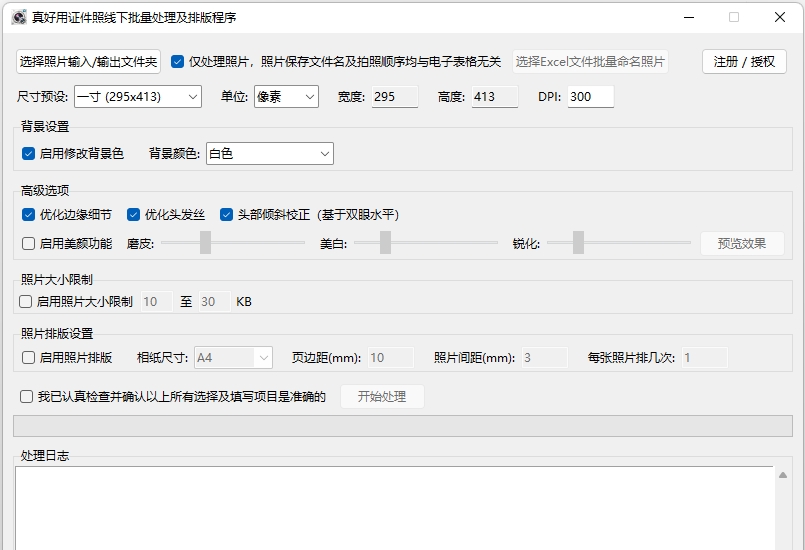The width and height of the screenshot is (805, 550).
Task: Enable 启用照片排版 checkbox
Action: 28,357
